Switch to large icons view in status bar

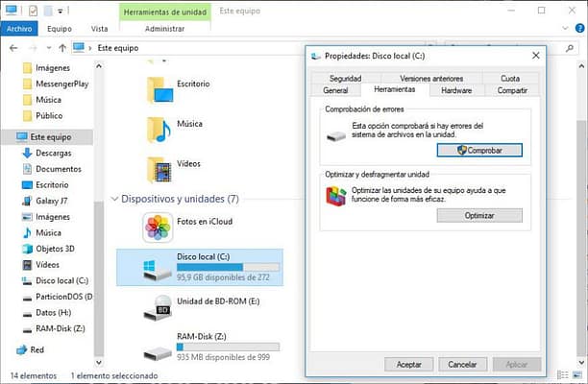click(576, 374)
